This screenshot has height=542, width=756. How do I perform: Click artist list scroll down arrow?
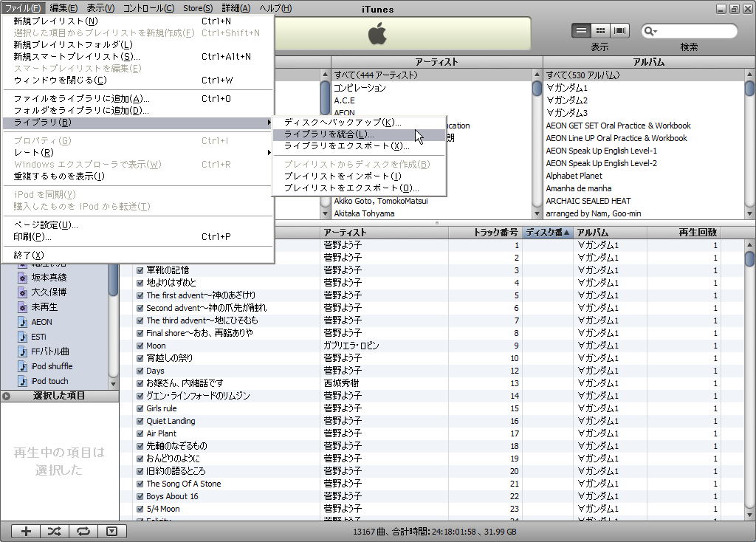coord(537,213)
